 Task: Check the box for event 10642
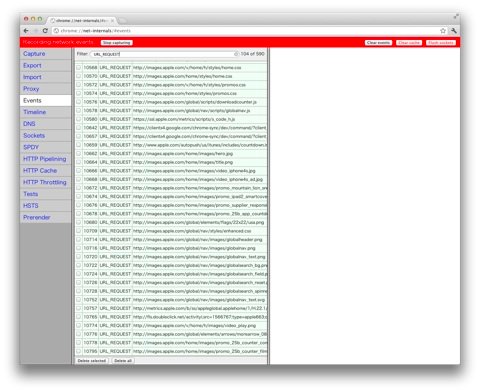(x=79, y=128)
